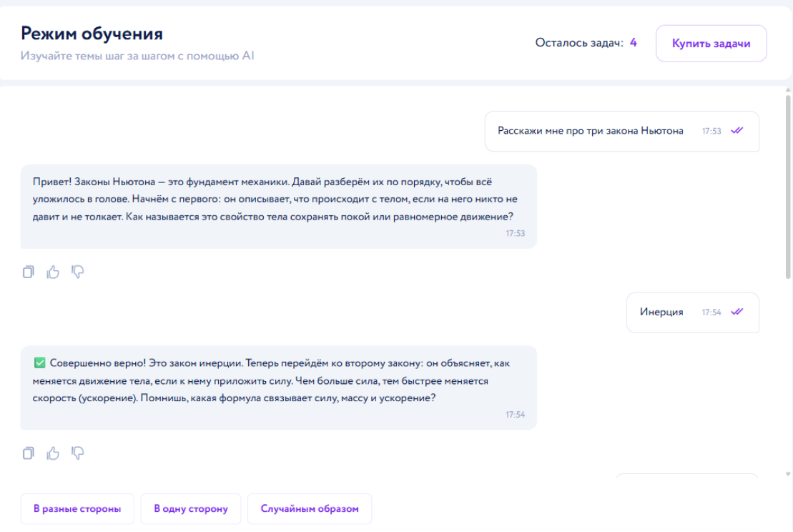Click the scrollbar down arrow
793x532 pixels.
(x=788, y=474)
